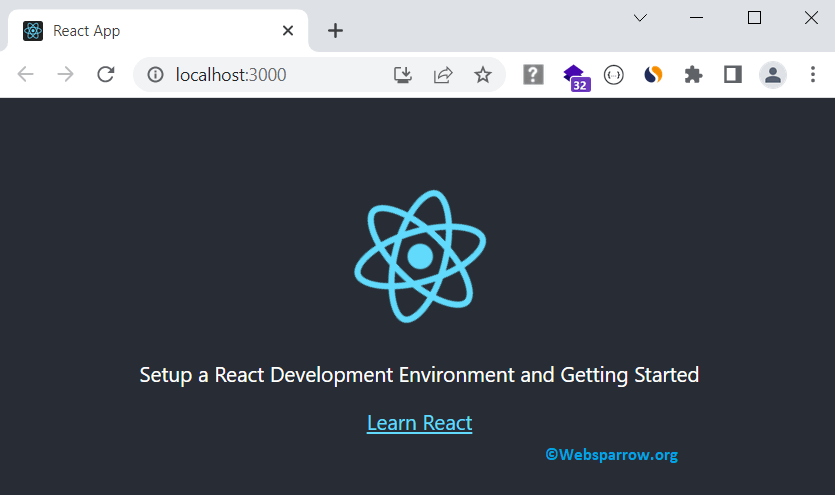Close the React App tab

click(x=288, y=31)
